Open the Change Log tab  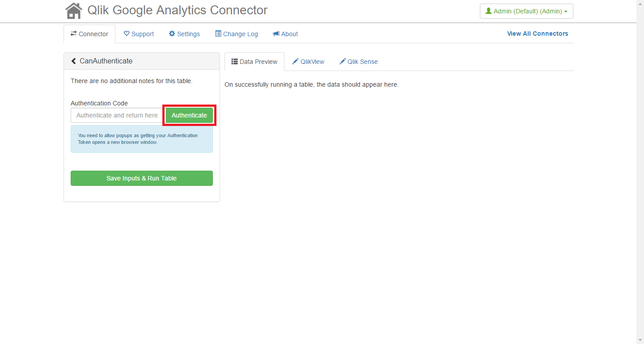coord(237,34)
